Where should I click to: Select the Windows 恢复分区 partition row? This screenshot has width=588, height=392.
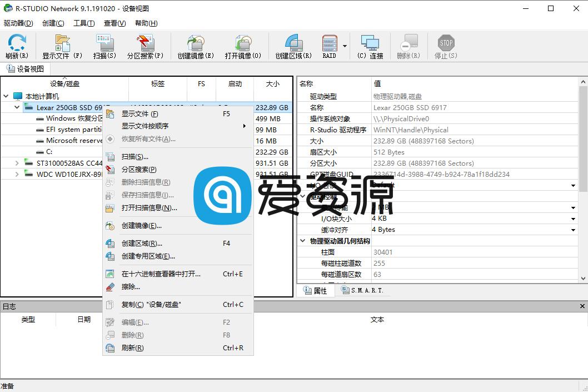click(x=69, y=118)
